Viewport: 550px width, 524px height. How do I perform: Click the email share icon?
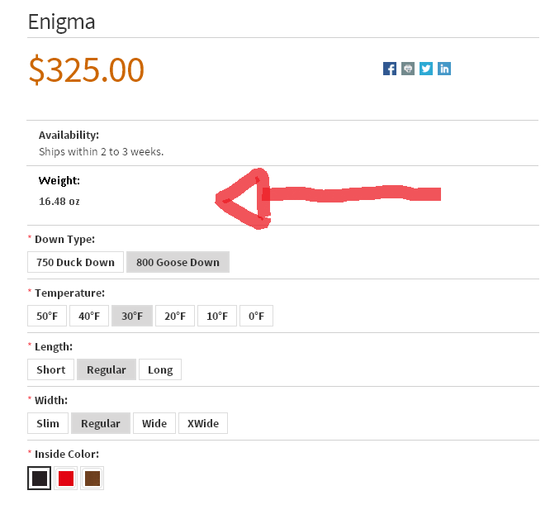coord(408,69)
